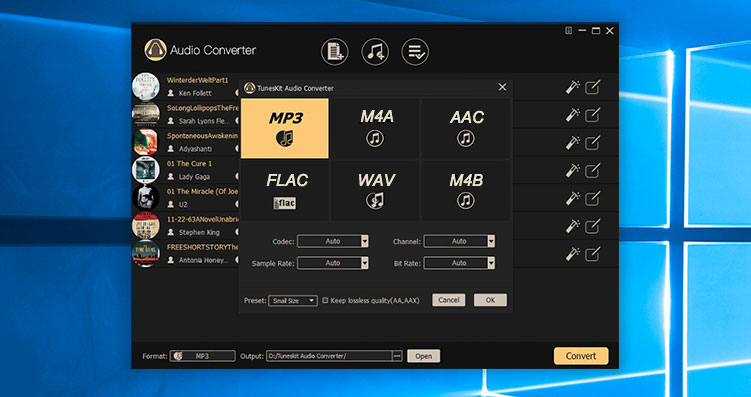Click the Convert button
The width and height of the screenshot is (751, 397).
[581, 356]
